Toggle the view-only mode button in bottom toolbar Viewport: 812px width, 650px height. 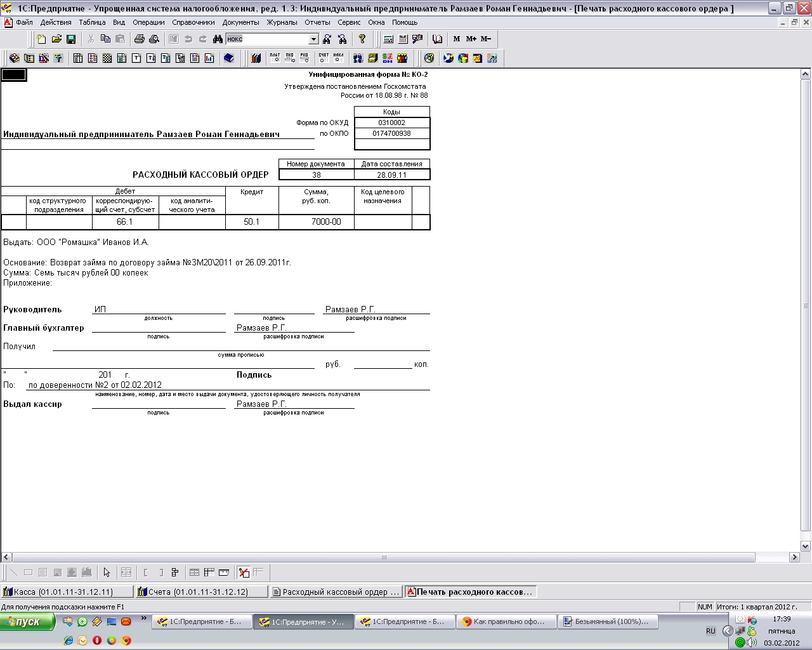tap(244, 573)
